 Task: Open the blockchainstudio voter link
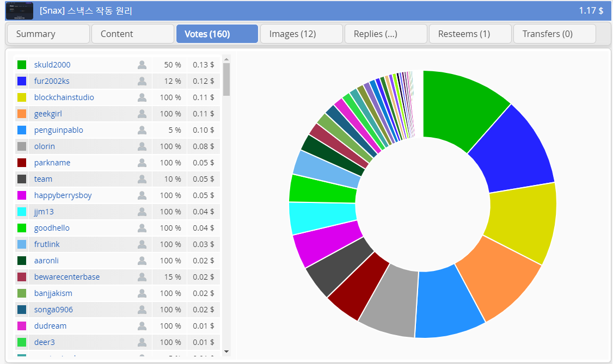pos(64,97)
